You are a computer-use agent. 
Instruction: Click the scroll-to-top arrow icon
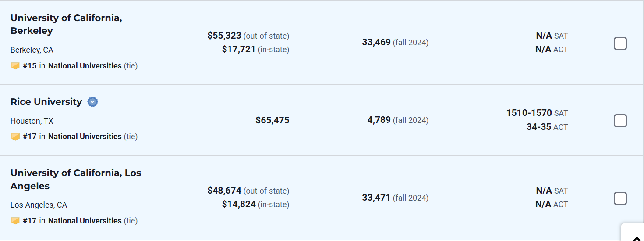point(638,237)
